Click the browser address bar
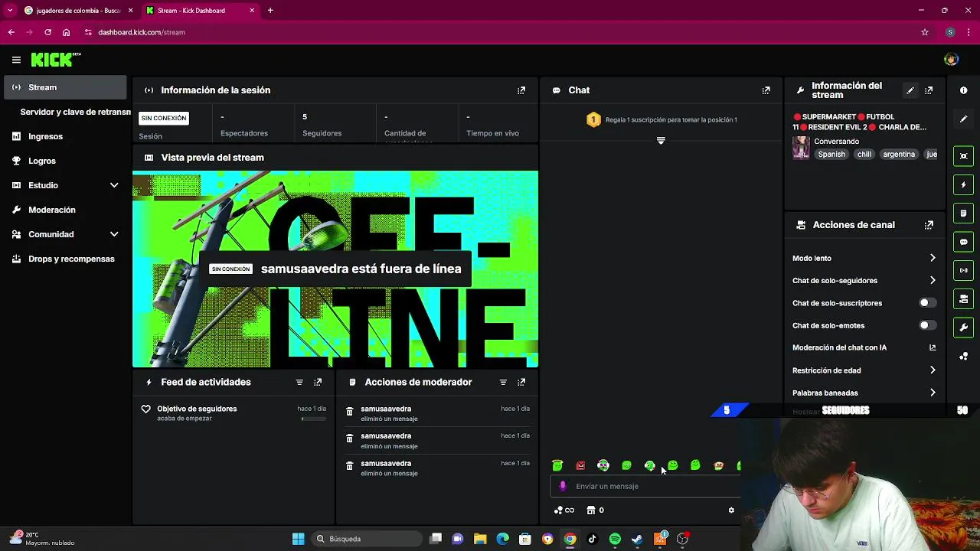Viewport: 980px width, 551px height. [498, 32]
